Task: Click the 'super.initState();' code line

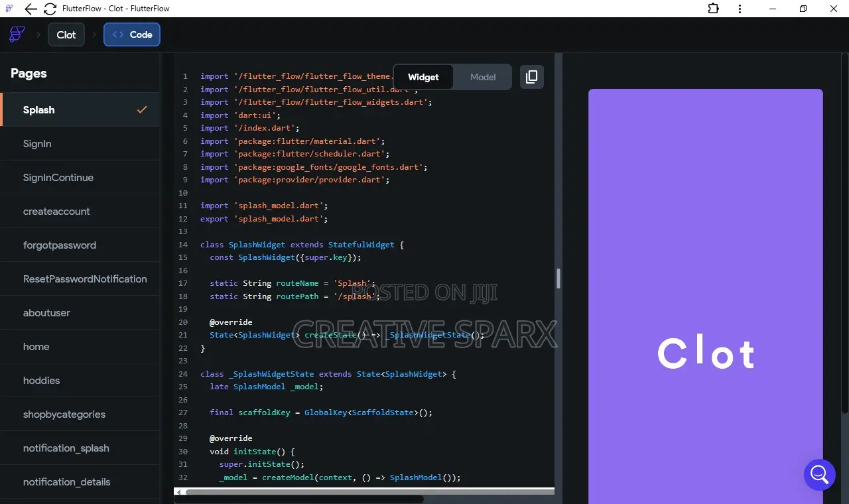Action: [262, 464]
